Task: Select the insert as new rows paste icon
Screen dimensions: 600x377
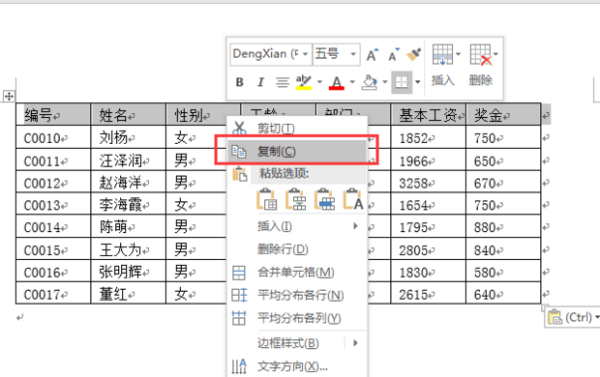Action: 324,199
